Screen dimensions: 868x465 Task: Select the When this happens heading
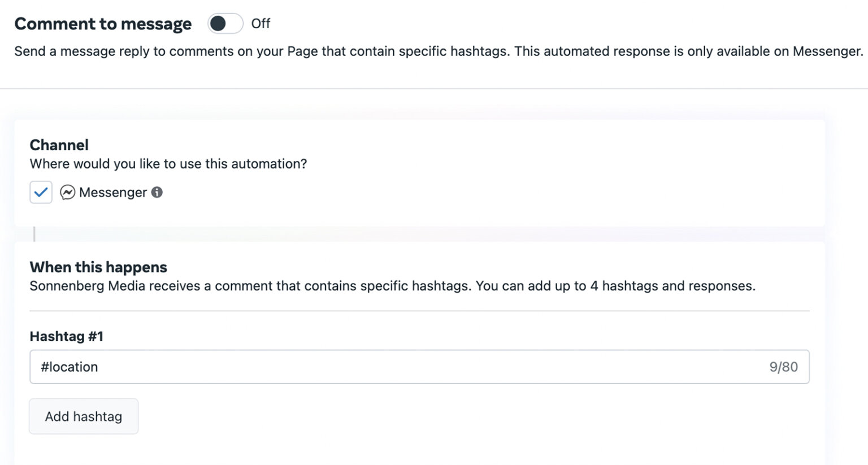(98, 267)
